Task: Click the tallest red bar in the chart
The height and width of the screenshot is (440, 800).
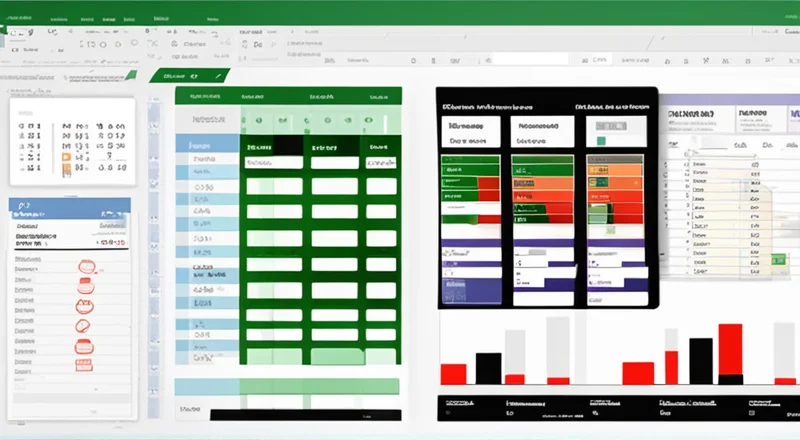Action: tap(730, 351)
